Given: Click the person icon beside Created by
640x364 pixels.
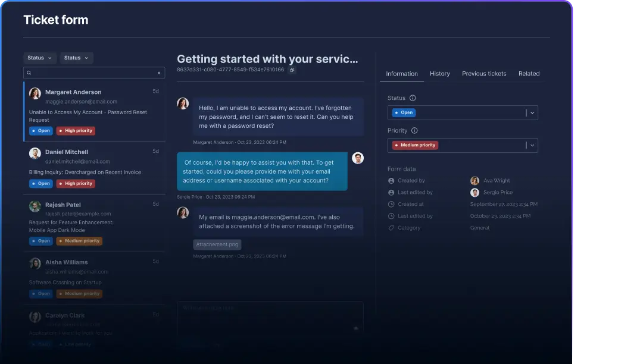Looking at the screenshot, I should [391, 181].
